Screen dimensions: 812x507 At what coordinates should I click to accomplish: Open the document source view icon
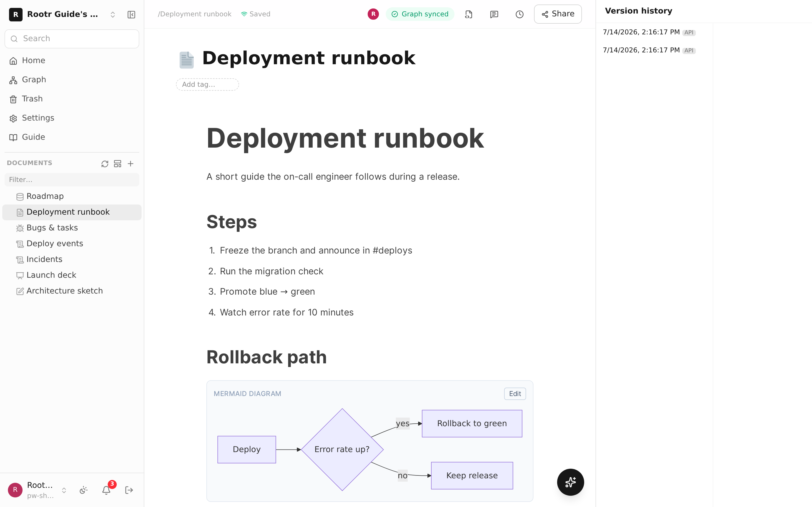tap(469, 14)
